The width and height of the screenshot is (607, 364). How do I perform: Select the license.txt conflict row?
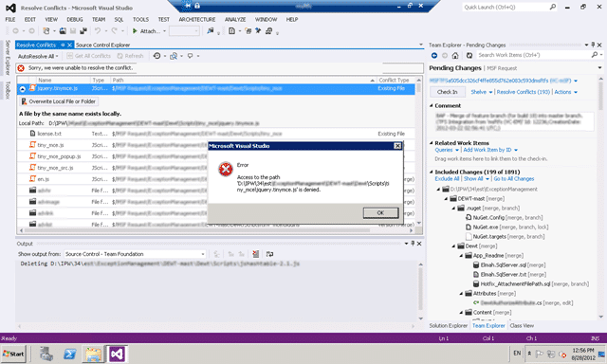pos(216,134)
